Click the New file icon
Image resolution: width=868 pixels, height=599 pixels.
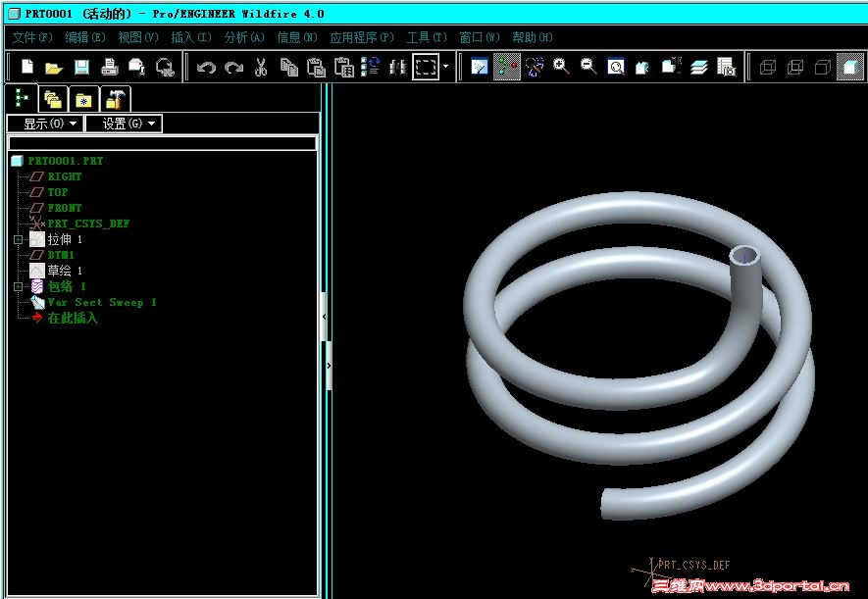point(27,67)
